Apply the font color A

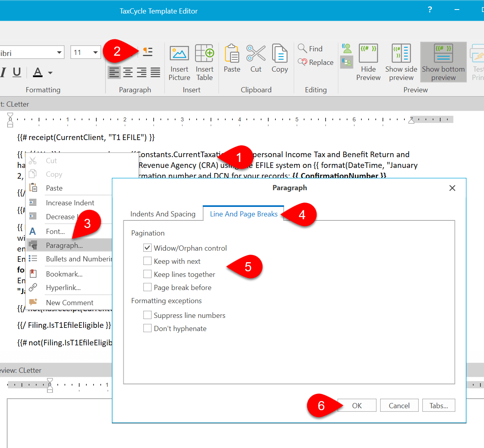(x=38, y=72)
